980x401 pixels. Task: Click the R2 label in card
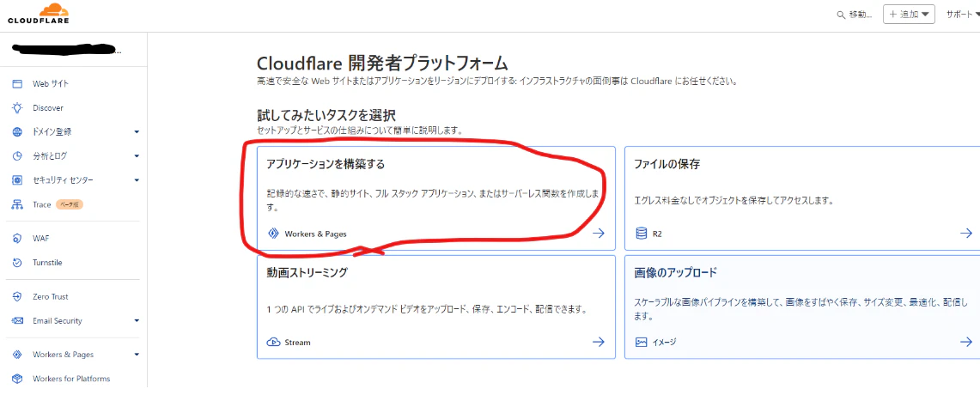click(657, 234)
